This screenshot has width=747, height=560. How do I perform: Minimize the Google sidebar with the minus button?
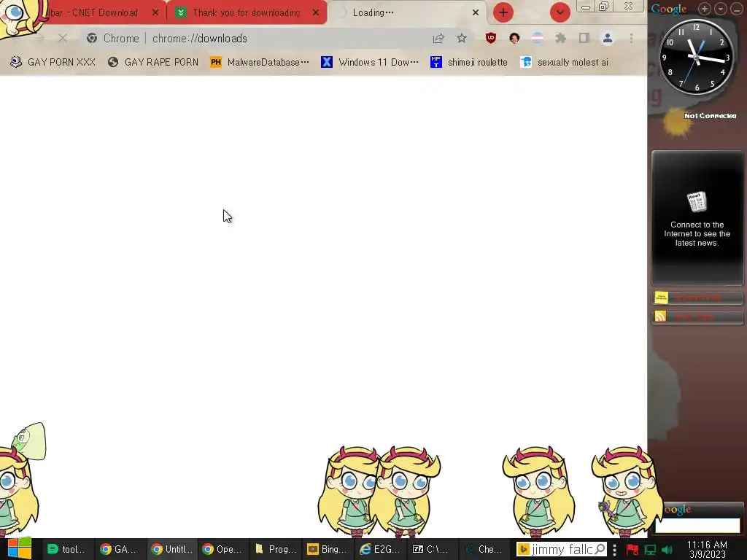click(737, 9)
